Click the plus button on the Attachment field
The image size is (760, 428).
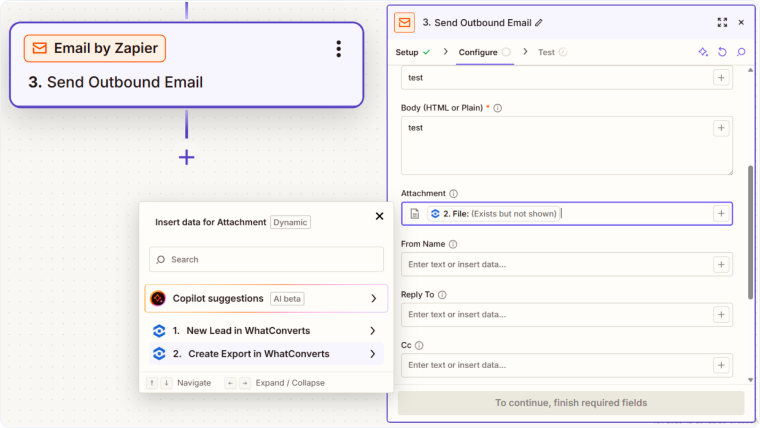[x=721, y=214]
